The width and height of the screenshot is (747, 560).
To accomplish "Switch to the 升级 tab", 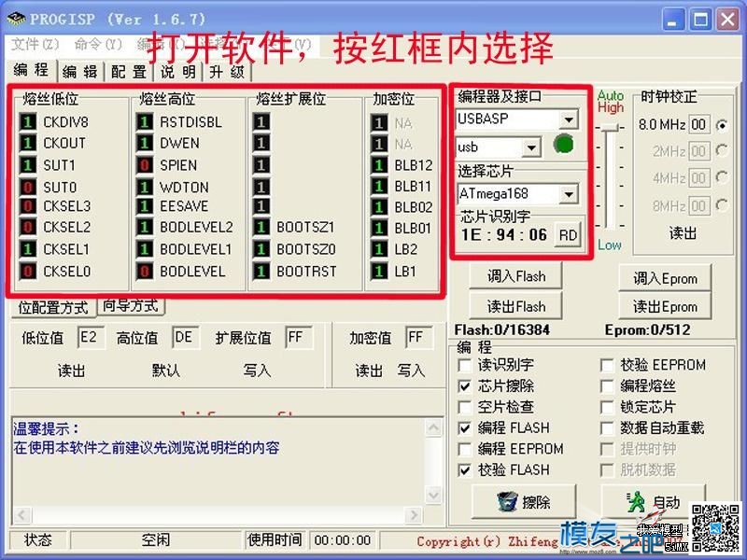I will point(227,72).
